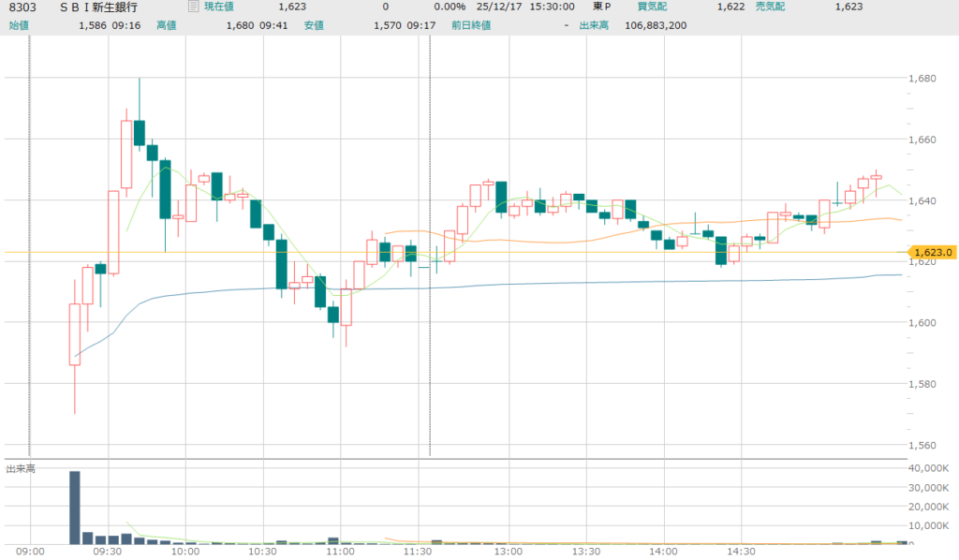Click the 安値 label in header

point(315,24)
